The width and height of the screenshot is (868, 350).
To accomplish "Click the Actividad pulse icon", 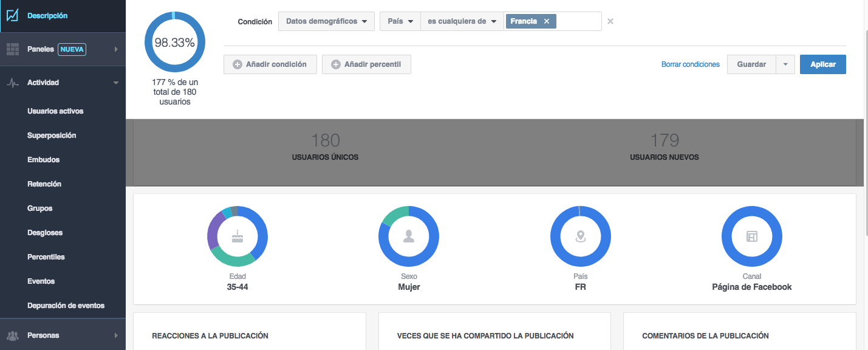I will [13, 83].
